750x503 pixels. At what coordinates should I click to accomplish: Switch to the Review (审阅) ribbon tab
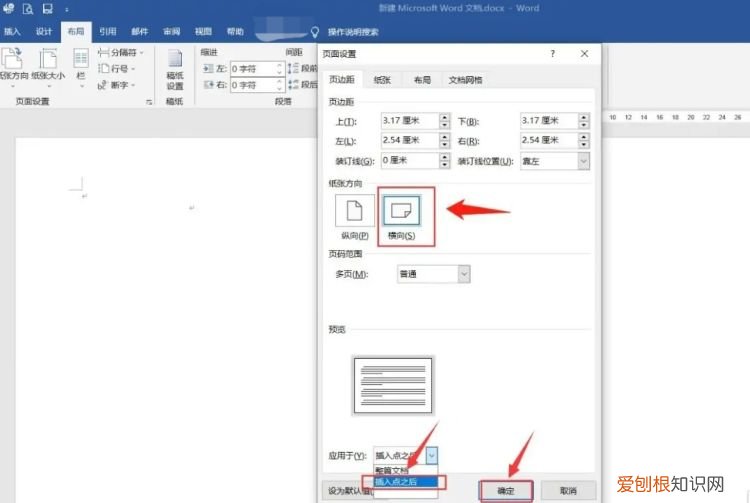pos(171,32)
